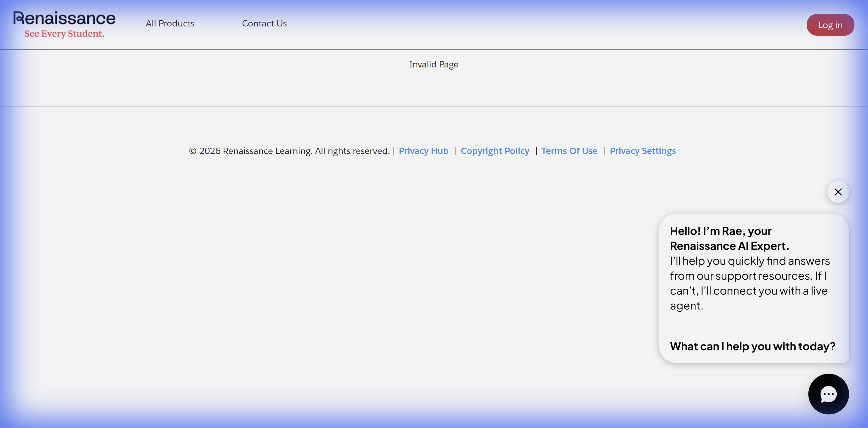Click the Log in button
Image resolution: width=868 pixels, height=428 pixels.
[x=830, y=25]
